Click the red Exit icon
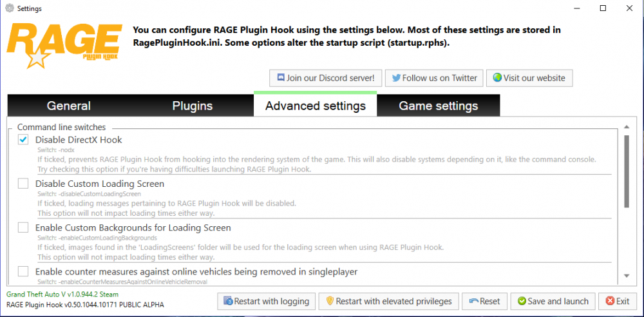 point(609,301)
